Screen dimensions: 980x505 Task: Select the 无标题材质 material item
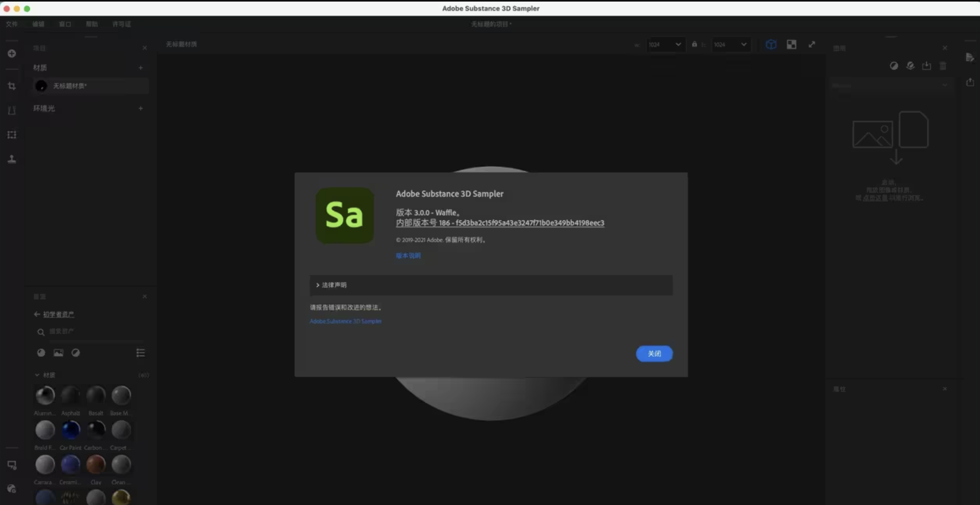[x=91, y=86]
